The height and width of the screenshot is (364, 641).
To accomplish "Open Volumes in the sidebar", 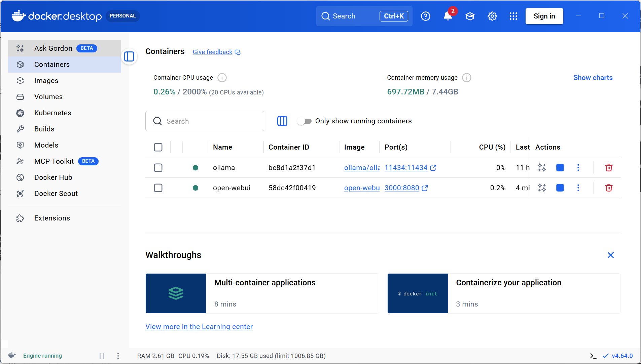I will [65, 97].
